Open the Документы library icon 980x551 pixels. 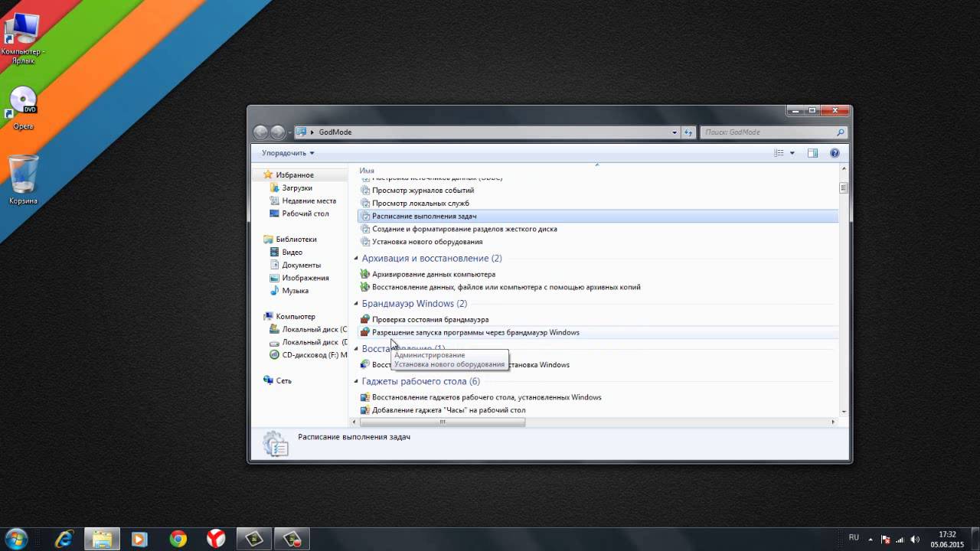(x=275, y=265)
